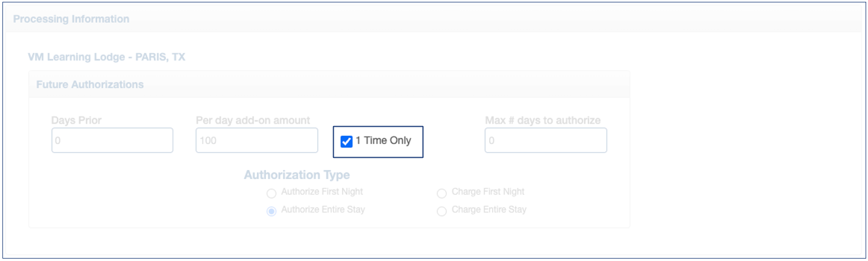Click the "Max # days to authorize" label
The height and width of the screenshot is (261, 868).
click(542, 121)
